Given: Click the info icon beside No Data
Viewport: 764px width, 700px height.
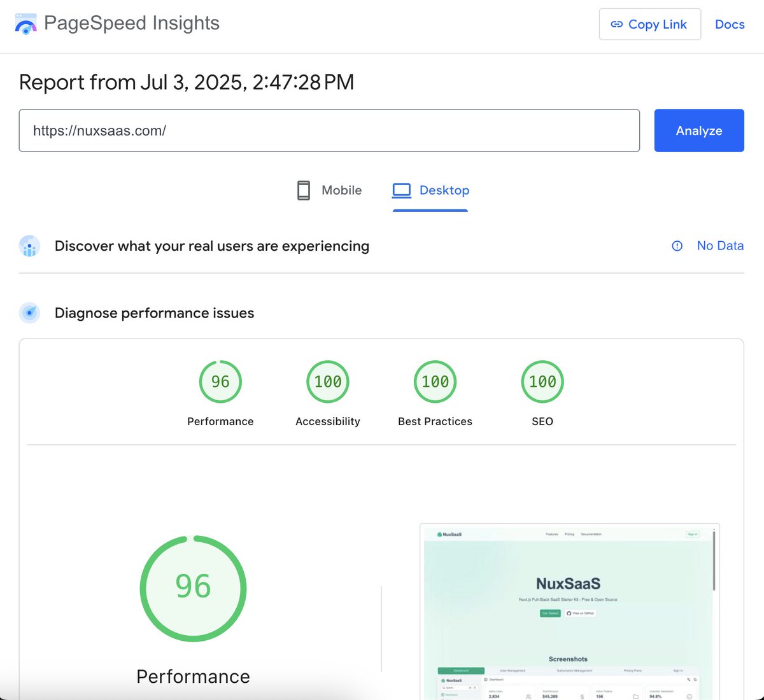Looking at the screenshot, I should click(677, 246).
